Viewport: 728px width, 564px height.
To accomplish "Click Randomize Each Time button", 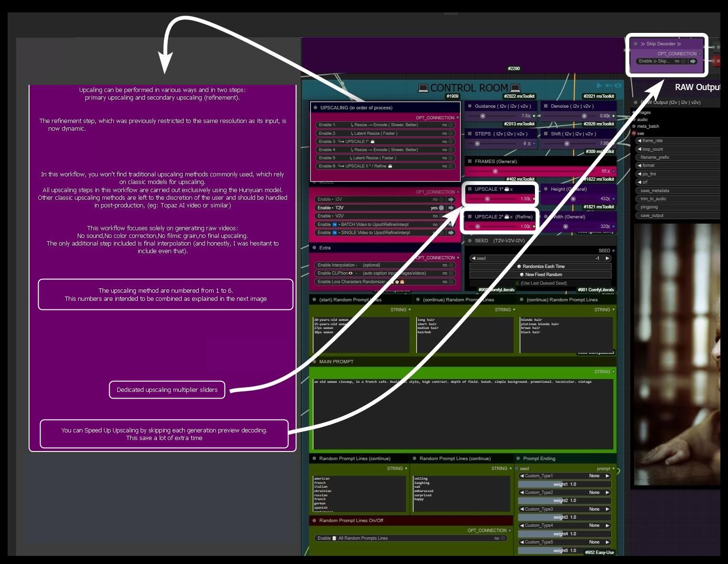I will coord(541,267).
